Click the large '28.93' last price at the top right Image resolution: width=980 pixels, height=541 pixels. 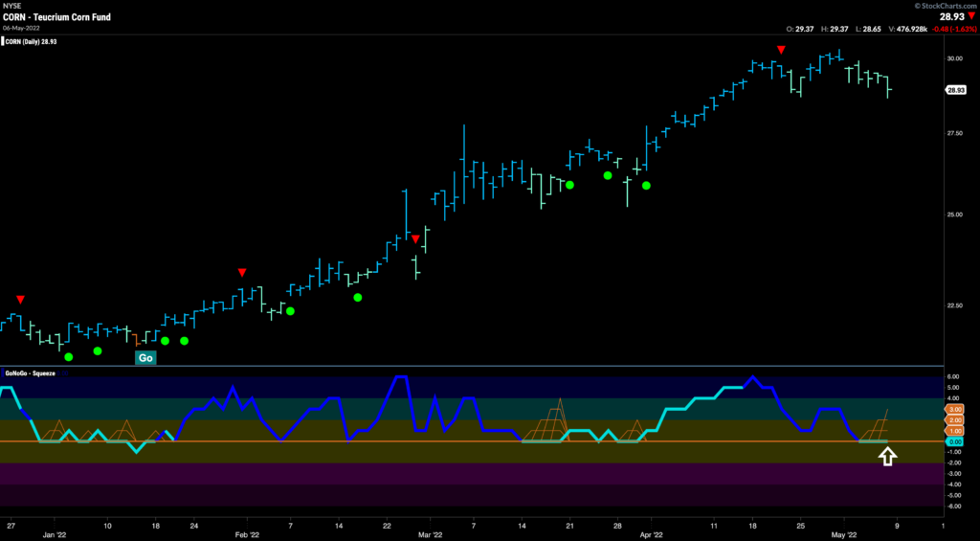pyautogui.click(x=950, y=17)
